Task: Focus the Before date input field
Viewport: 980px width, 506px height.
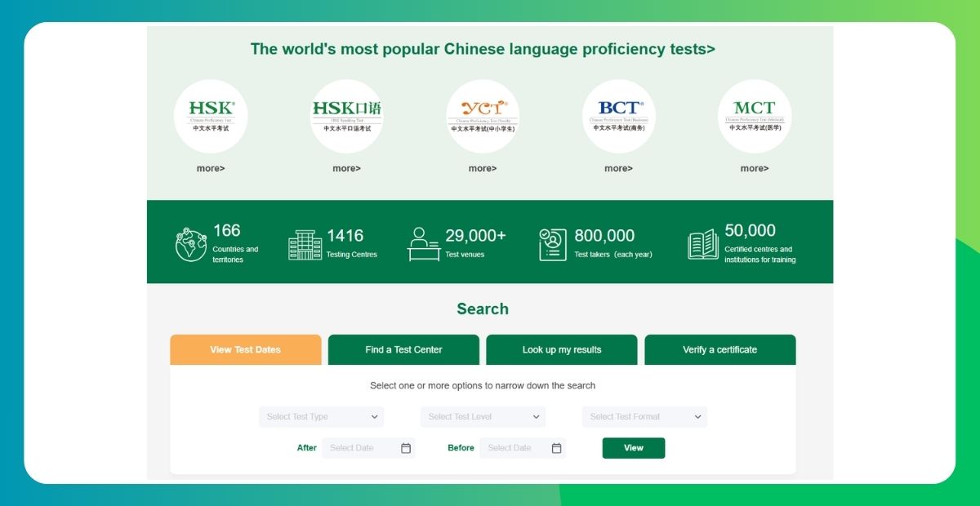Action: 523,448
